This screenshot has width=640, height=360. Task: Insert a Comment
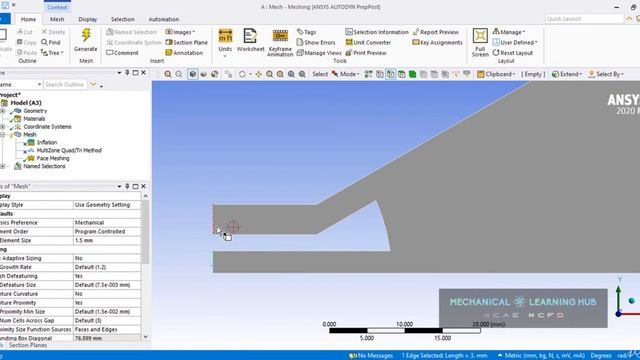pos(122,53)
